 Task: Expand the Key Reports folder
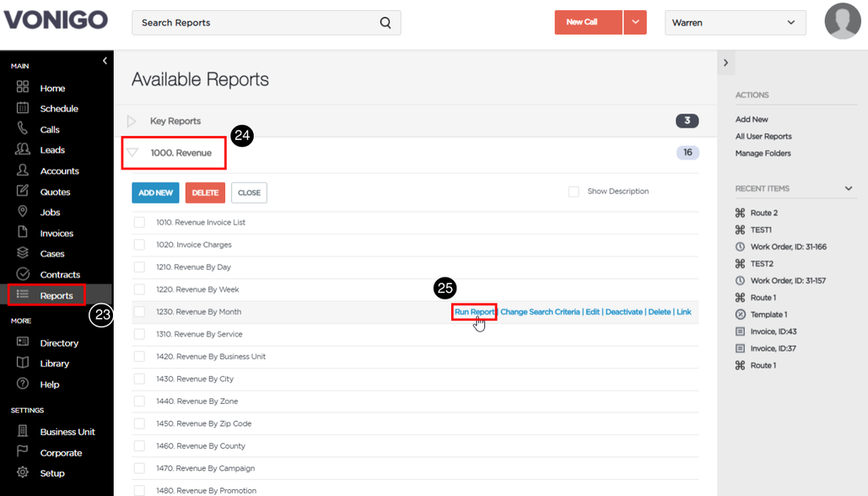pyautogui.click(x=132, y=121)
